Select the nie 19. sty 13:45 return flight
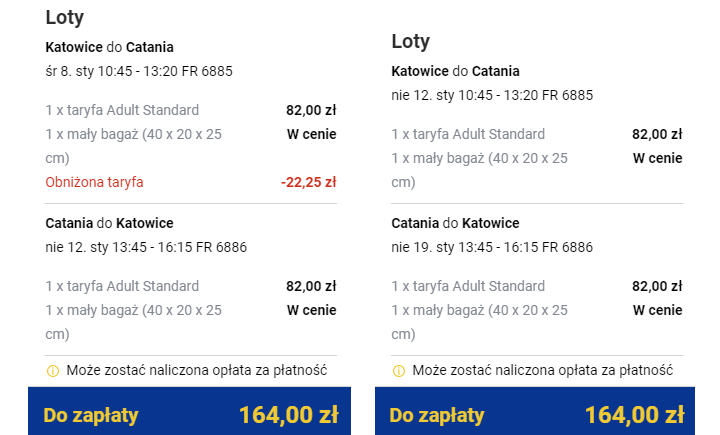This screenshot has width=720, height=435. [x=492, y=247]
